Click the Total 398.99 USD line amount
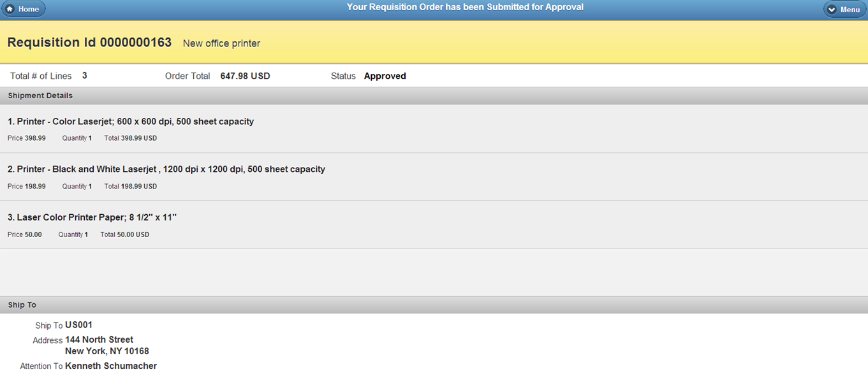868x374 pixels. 130,138
